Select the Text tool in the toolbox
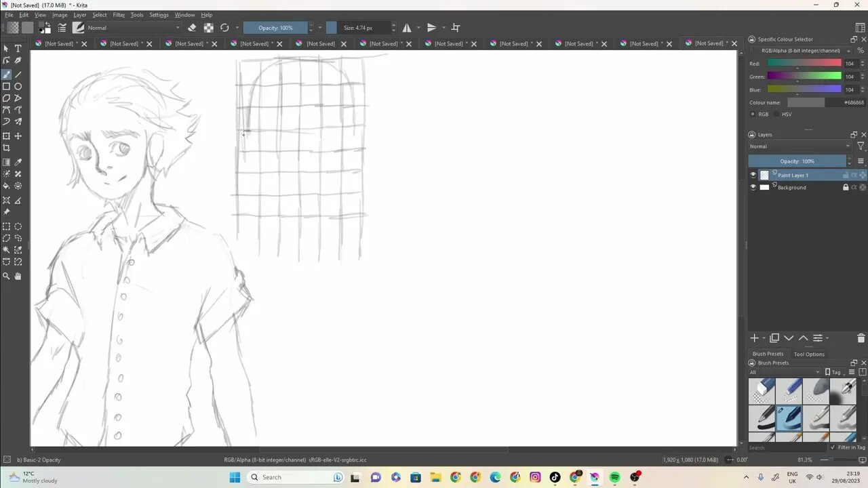The image size is (868, 488). pos(18,49)
